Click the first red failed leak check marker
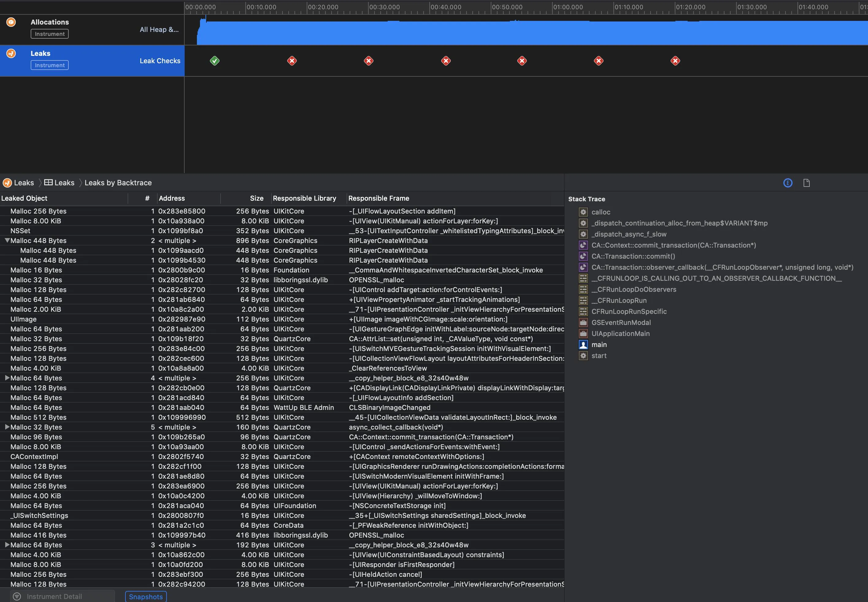The width and height of the screenshot is (868, 602). pos(292,61)
